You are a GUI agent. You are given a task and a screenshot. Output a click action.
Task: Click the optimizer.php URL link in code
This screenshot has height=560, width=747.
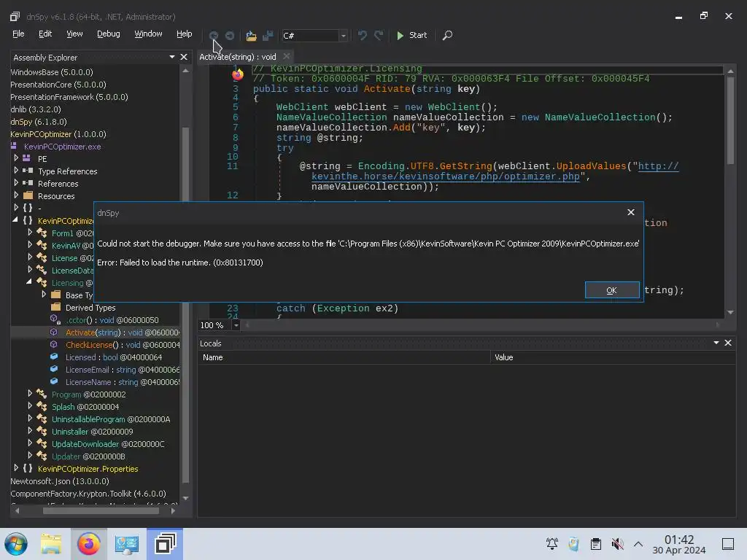pyautogui.click(x=446, y=176)
